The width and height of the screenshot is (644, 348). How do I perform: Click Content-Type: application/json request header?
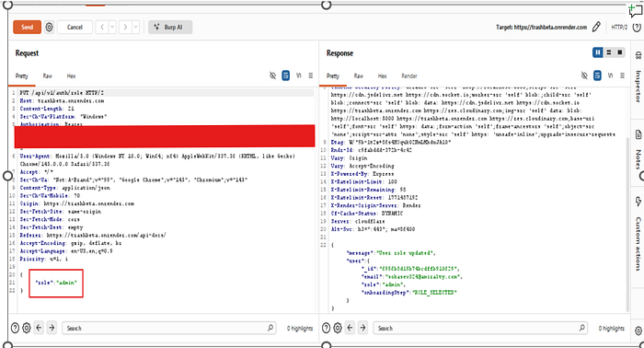tap(65, 188)
